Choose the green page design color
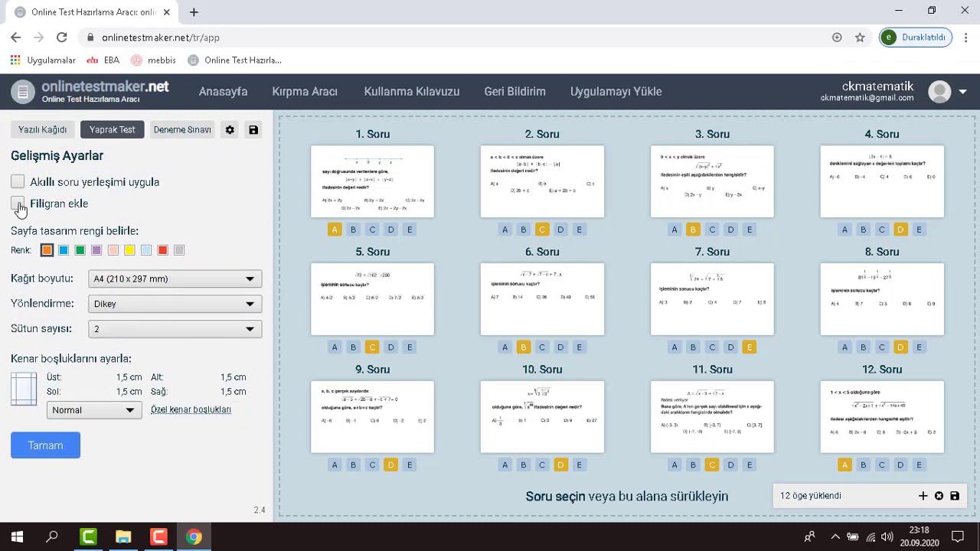The width and height of the screenshot is (980, 551). coord(80,250)
